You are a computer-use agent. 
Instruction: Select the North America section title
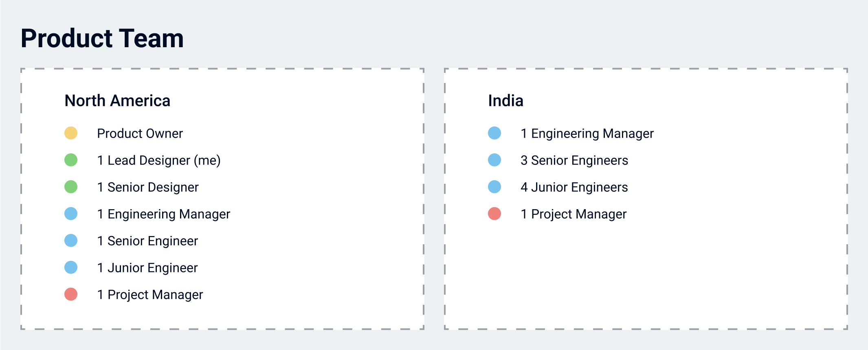tap(117, 101)
